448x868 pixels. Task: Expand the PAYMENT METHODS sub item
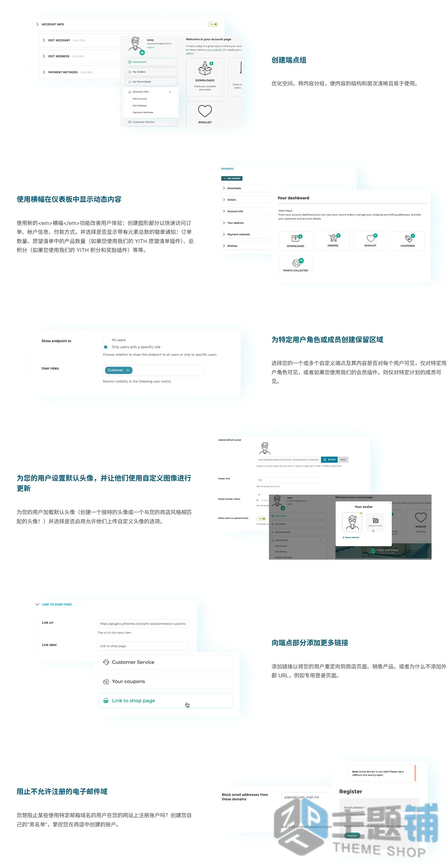(44, 72)
